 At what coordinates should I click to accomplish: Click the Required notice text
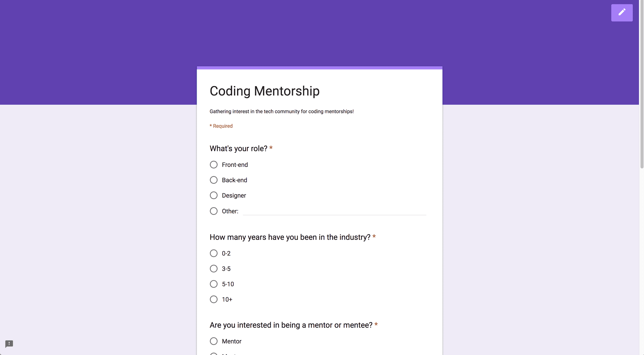tap(221, 126)
